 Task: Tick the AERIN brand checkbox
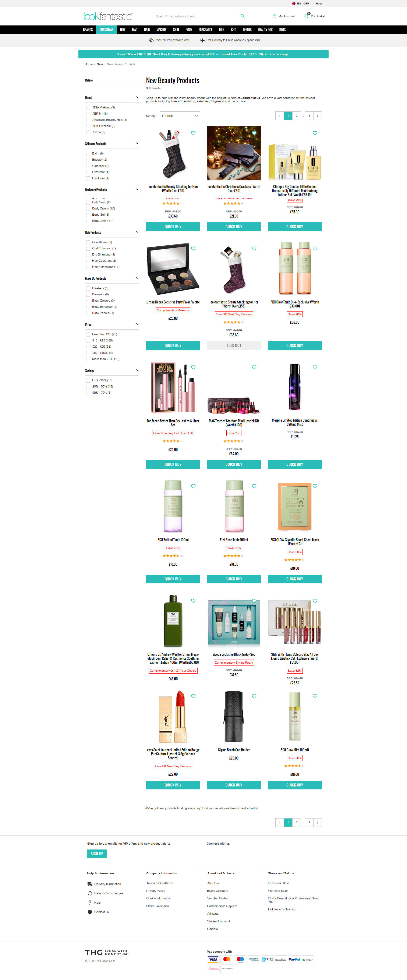(x=88, y=114)
